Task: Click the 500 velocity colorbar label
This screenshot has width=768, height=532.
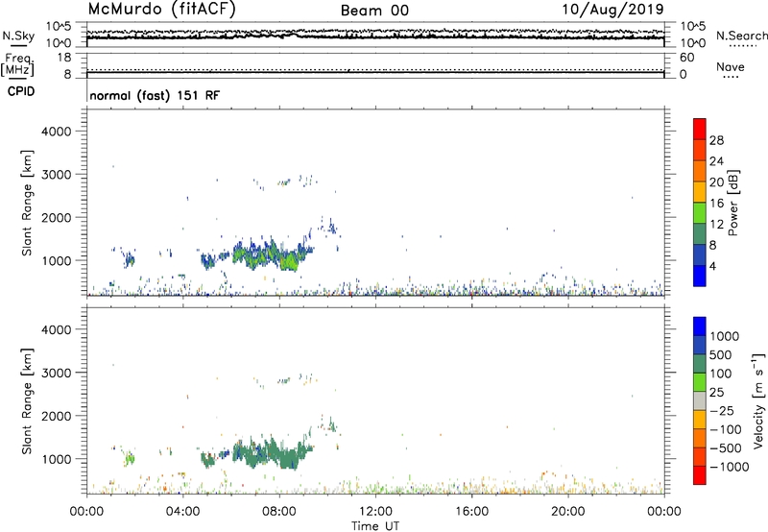Action: tap(721, 355)
